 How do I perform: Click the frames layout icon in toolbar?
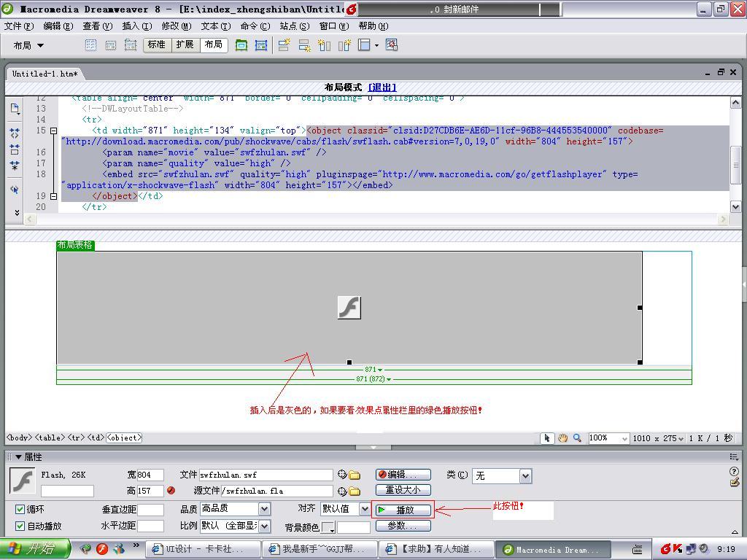365,45
